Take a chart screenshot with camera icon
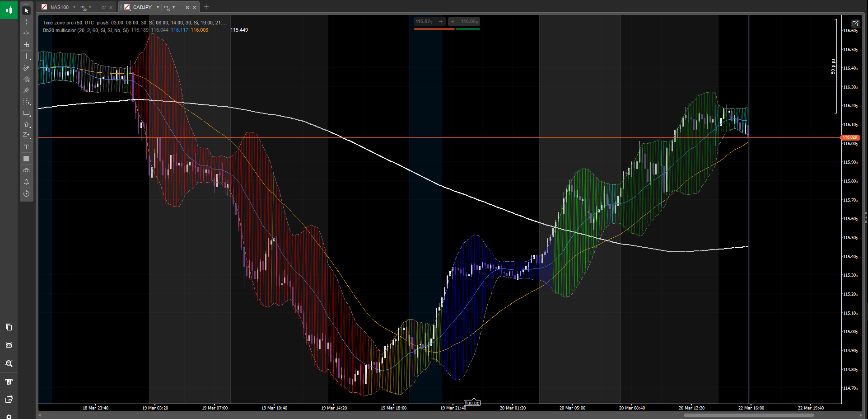The height and width of the screenshot is (419, 868). click(x=27, y=170)
